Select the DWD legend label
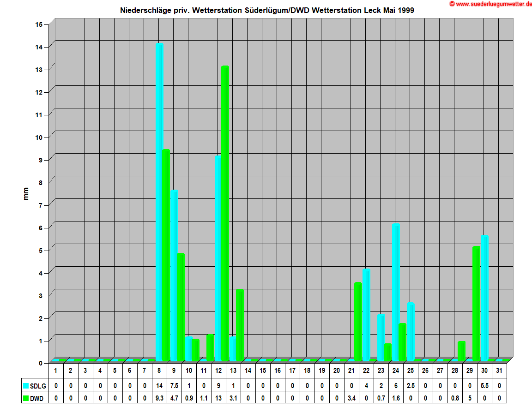The image size is (532, 407). (x=37, y=398)
